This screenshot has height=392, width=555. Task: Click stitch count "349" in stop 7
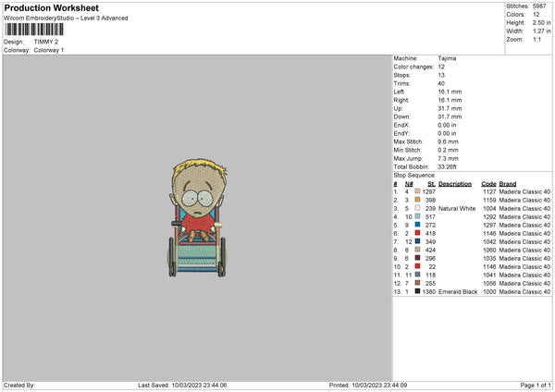[x=430, y=241]
